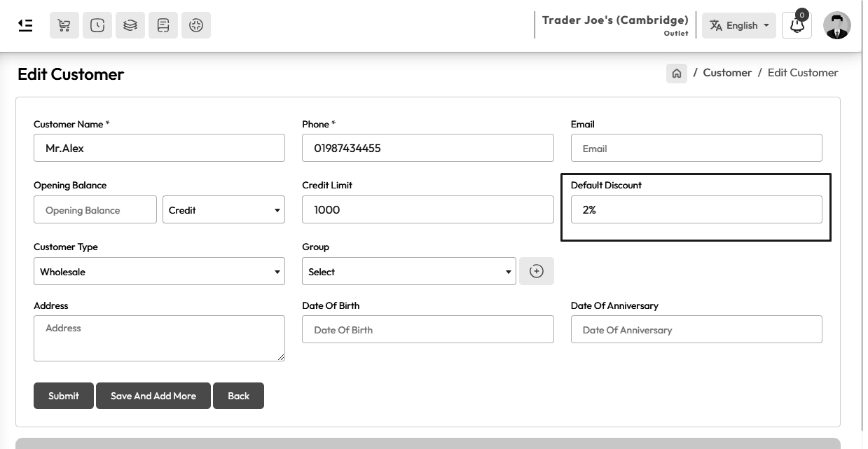The width and height of the screenshot is (868, 449).
Task: Click the Default Discount field showing 2%
Action: point(696,209)
